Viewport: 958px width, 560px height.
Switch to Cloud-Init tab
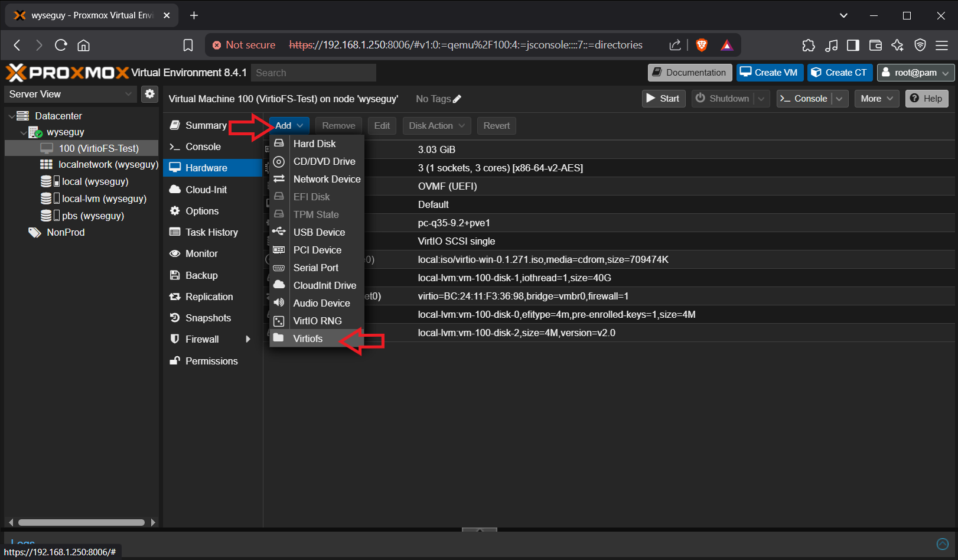[213, 190]
